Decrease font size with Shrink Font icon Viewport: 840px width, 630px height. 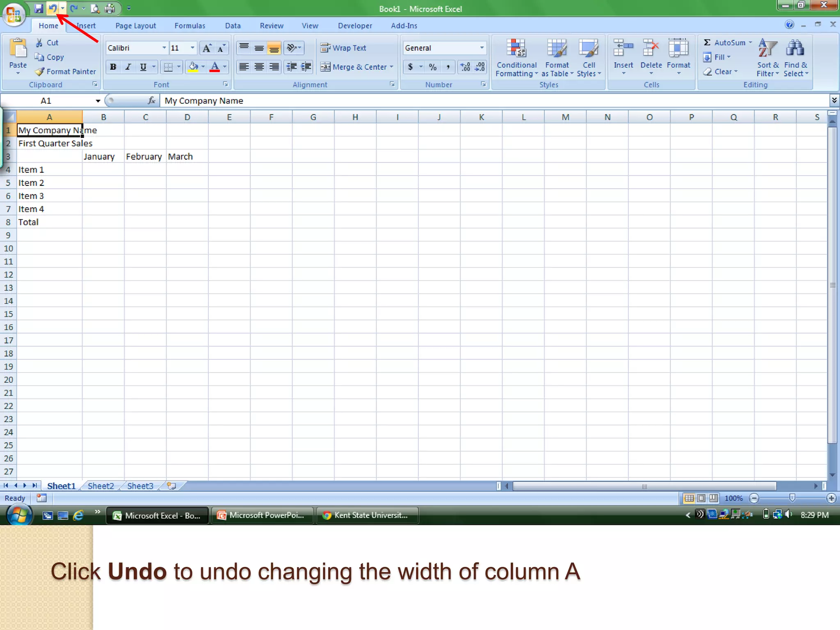[x=221, y=48]
